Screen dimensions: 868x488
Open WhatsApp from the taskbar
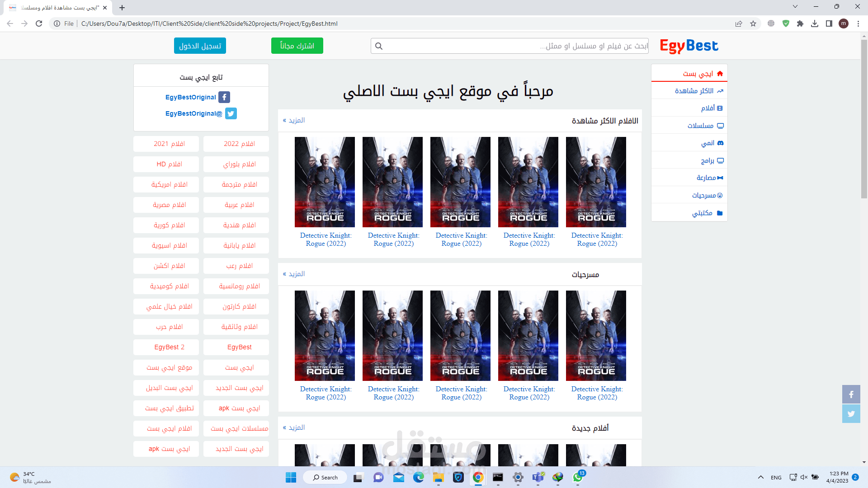pos(578,477)
